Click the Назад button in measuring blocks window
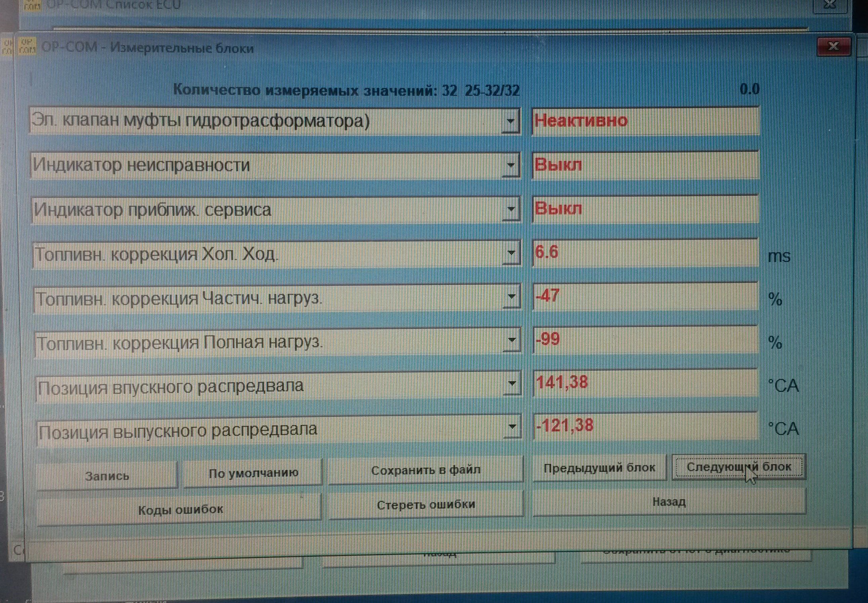 click(x=669, y=502)
